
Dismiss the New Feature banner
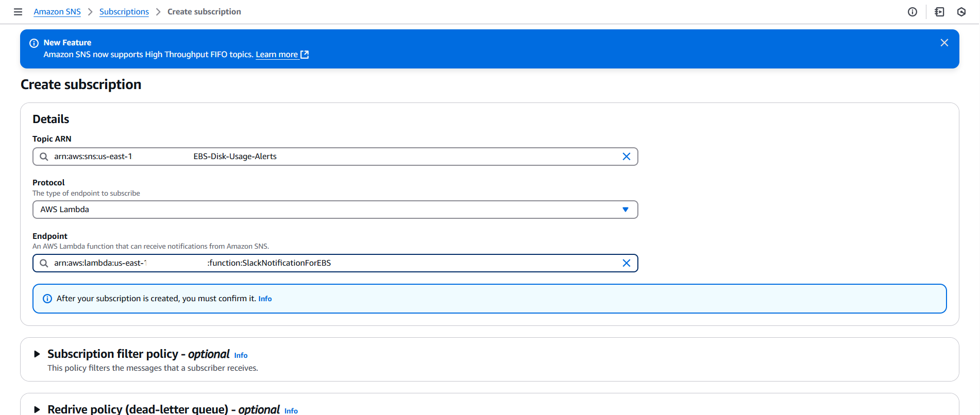point(944,43)
